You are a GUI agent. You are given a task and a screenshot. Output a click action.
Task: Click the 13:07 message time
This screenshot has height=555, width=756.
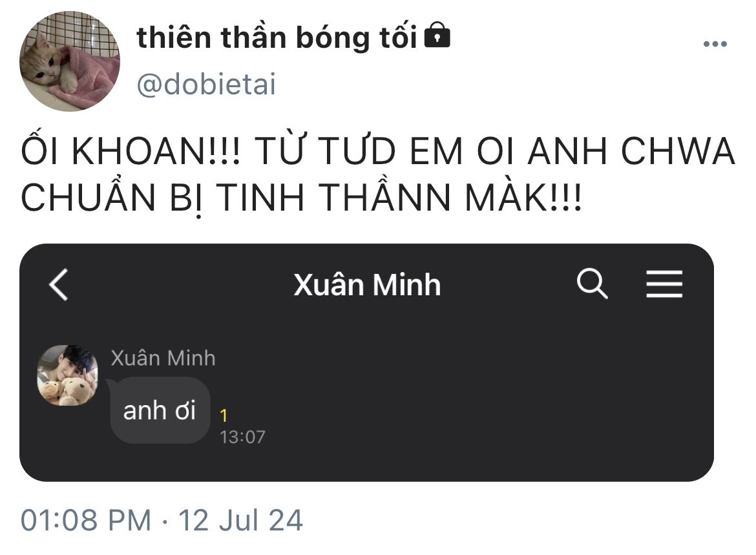[242, 437]
